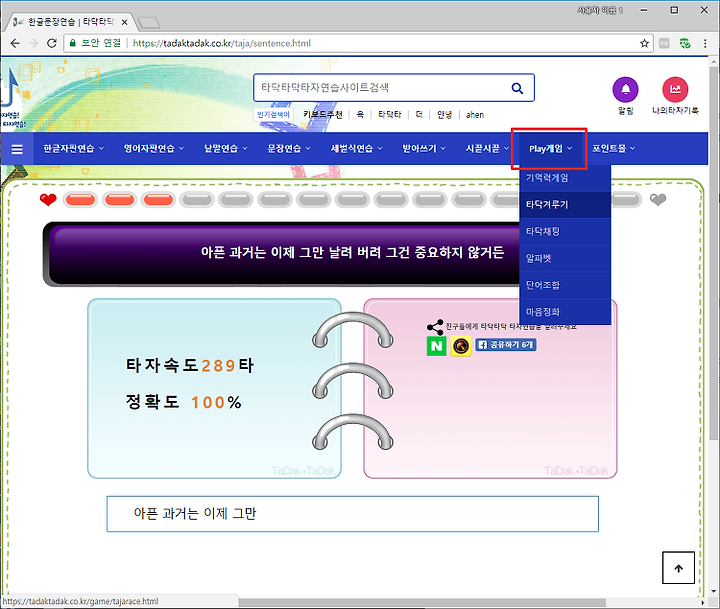720x609 pixels.
Task: Click the popular keyword 안녕
Action: pos(444,114)
